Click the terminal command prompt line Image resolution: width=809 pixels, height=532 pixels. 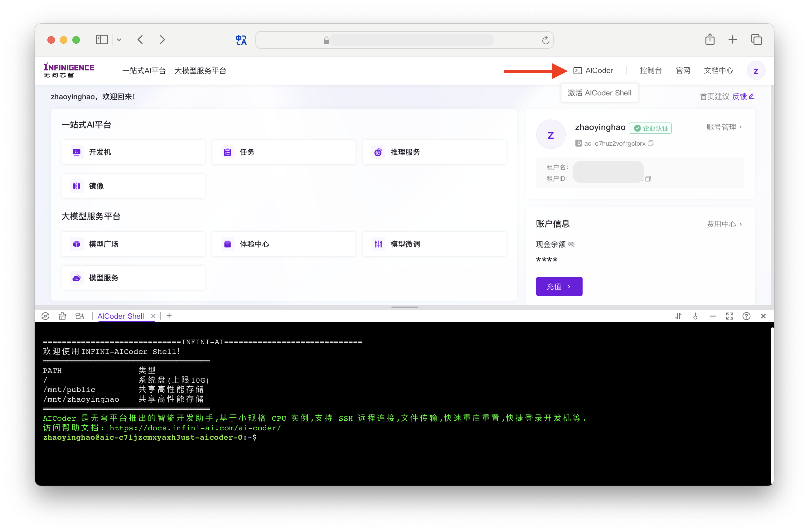(150, 438)
